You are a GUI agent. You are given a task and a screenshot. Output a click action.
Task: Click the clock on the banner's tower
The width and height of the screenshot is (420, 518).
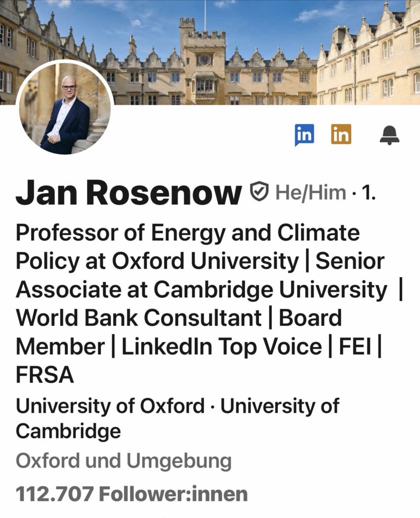tap(204, 60)
